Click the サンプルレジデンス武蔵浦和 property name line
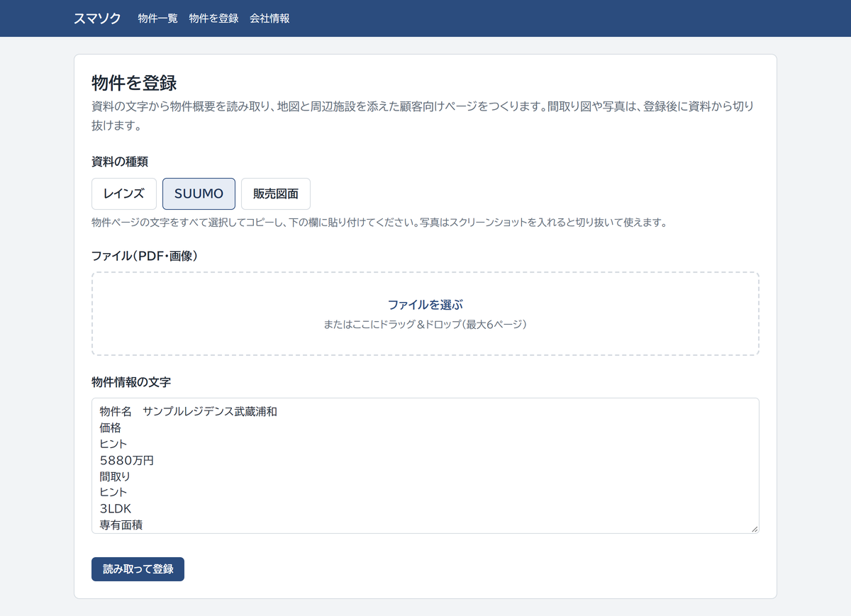851x616 pixels. coord(209,411)
